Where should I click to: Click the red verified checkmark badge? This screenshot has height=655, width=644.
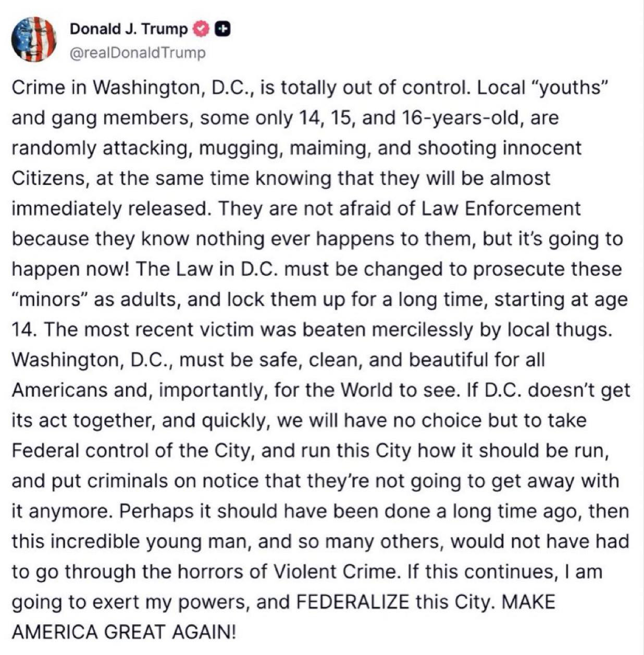(201, 29)
